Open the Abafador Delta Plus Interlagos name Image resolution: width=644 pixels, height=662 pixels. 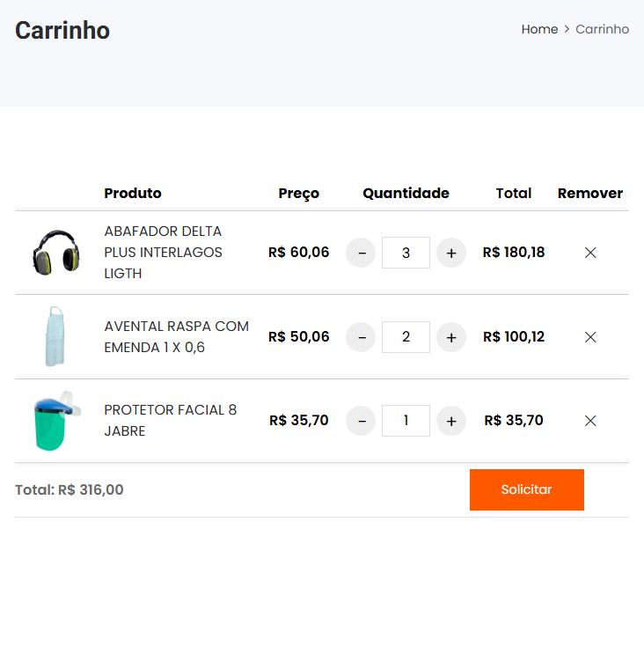[x=163, y=253]
